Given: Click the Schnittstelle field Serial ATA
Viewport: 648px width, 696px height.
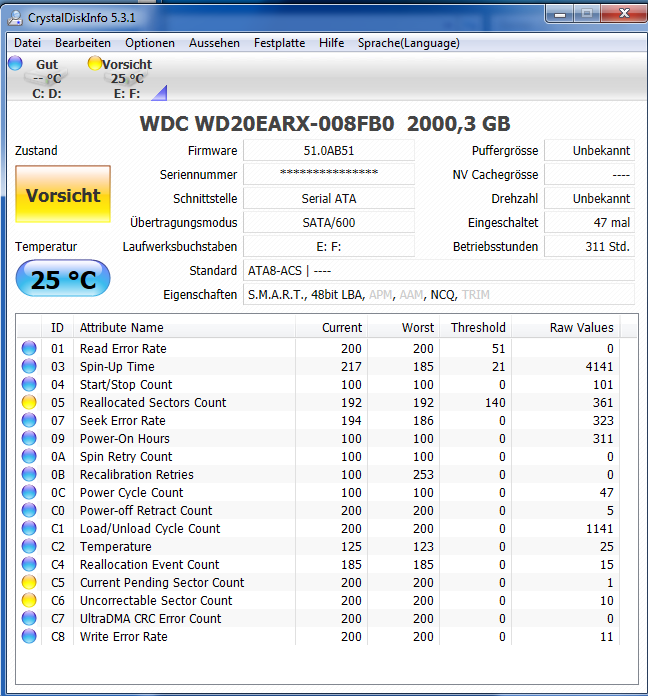Looking at the screenshot, I should [x=329, y=198].
